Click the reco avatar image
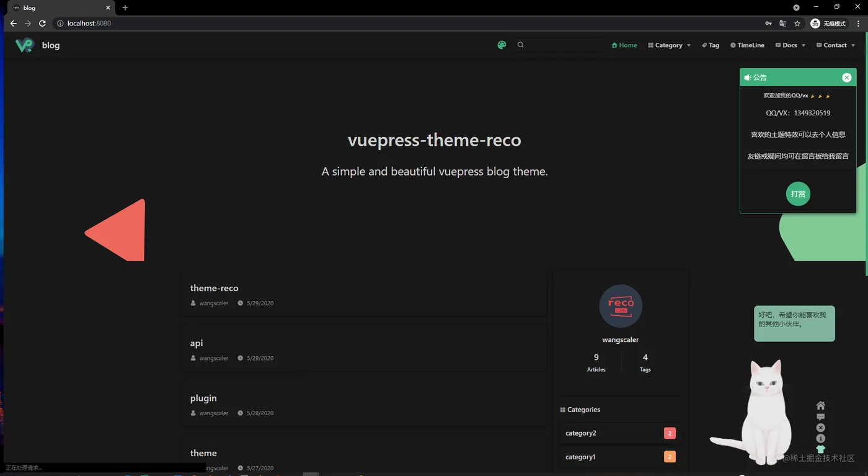 tap(621, 306)
